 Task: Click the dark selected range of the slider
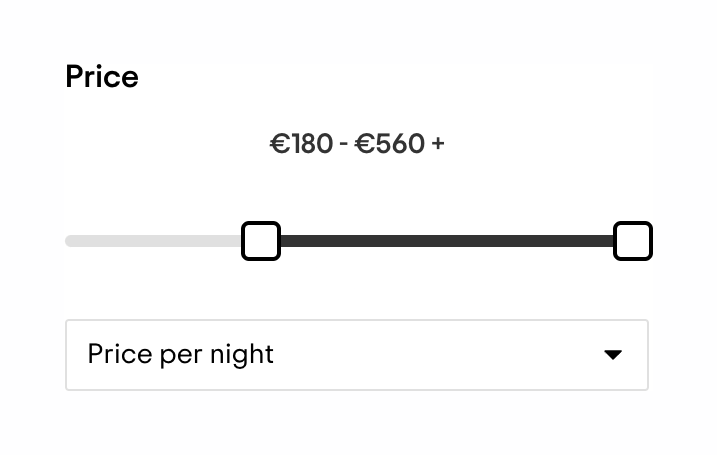tap(445, 241)
